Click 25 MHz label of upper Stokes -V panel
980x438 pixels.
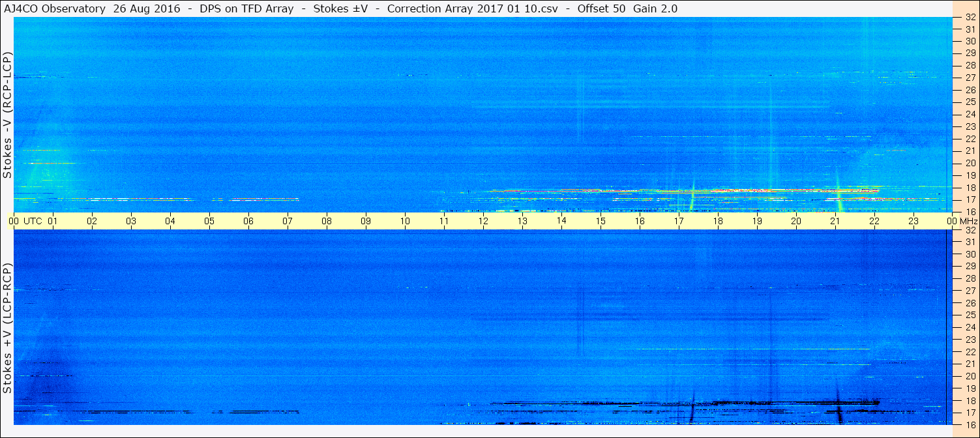coord(970,102)
